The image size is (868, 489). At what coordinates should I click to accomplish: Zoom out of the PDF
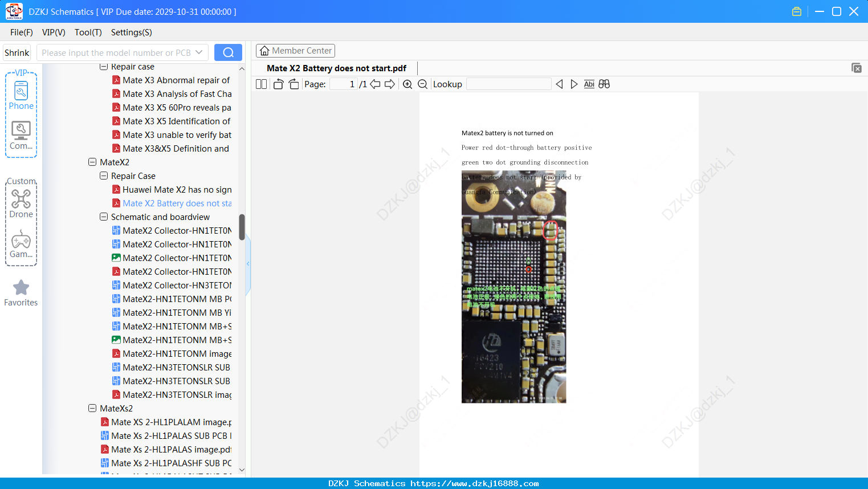point(422,84)
